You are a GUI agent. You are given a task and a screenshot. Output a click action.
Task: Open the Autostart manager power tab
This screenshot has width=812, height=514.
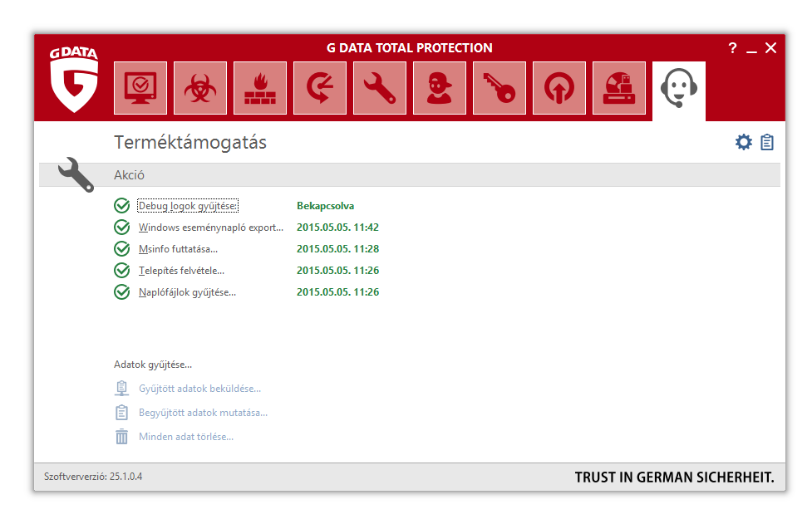pyautogui.click(x=559, y=88)
